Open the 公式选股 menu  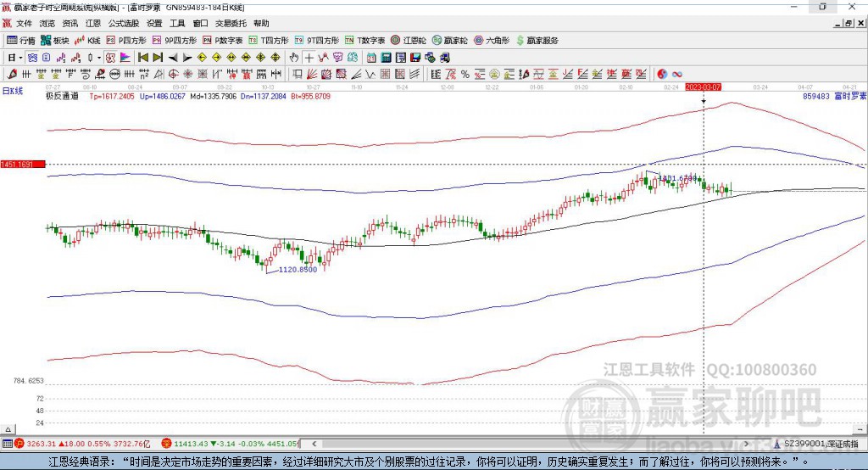124,23
